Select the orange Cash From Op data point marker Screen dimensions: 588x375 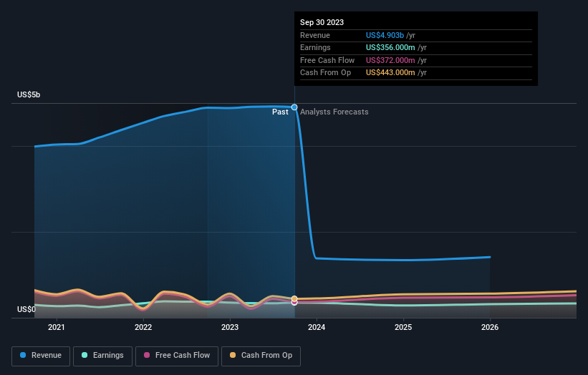click(294, 298)
